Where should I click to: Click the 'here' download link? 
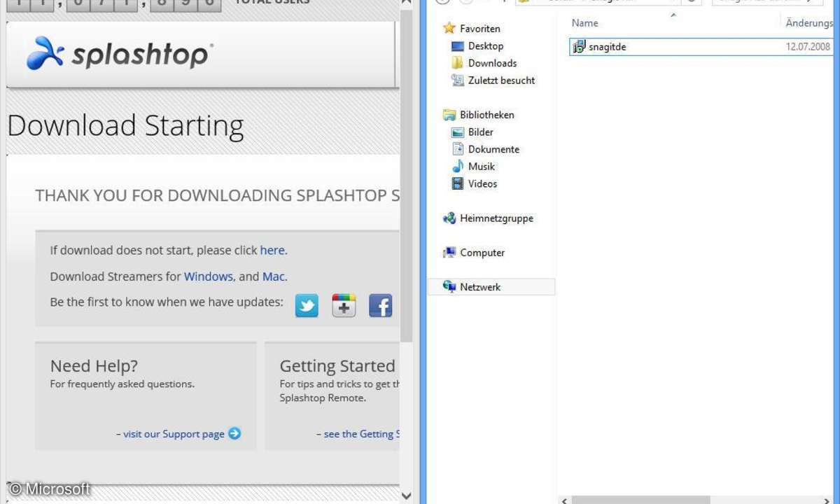coord(272,250)
